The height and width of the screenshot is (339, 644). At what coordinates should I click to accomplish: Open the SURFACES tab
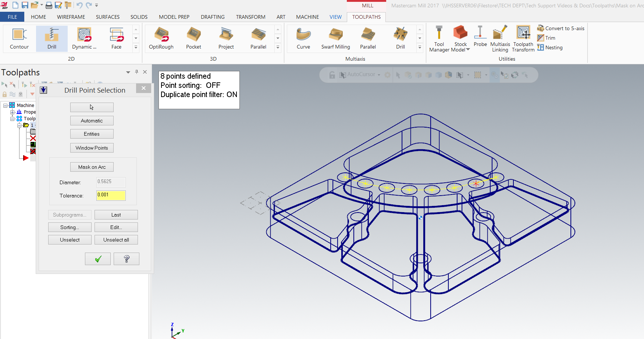pos(108,17)
